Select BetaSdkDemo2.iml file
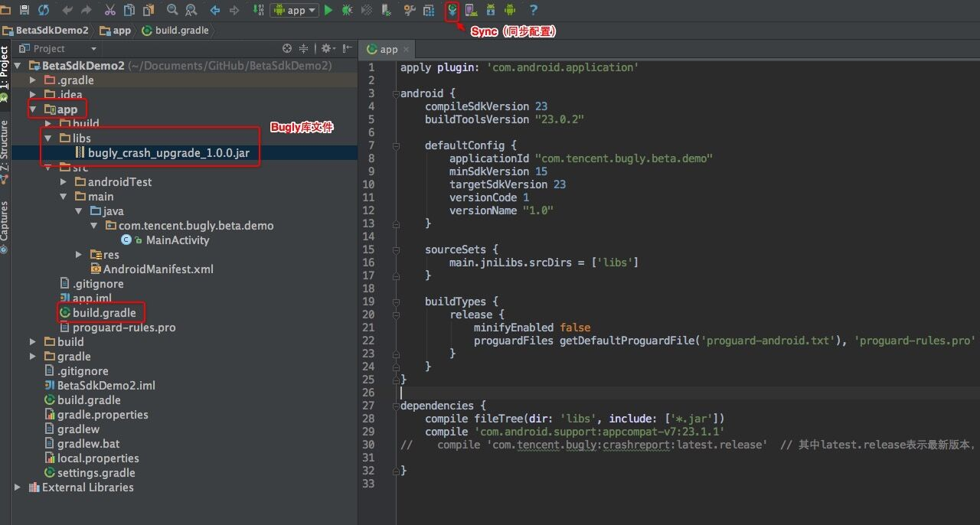This screenshot has width=980, height=525. pyautogui.click(x=106, y=386)
